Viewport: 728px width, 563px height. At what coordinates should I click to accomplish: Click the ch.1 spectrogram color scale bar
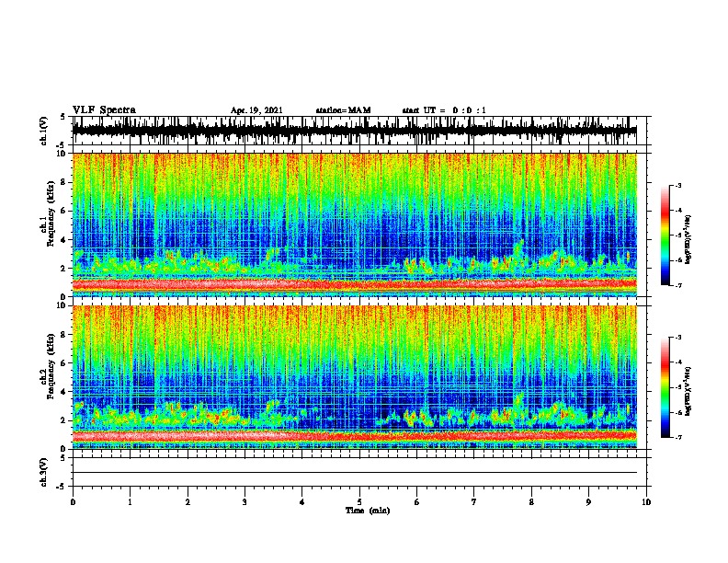tap(665, 236)
